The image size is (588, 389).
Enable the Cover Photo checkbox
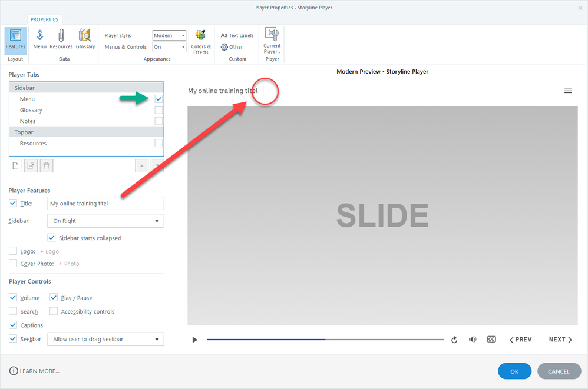tap(13, 263)
